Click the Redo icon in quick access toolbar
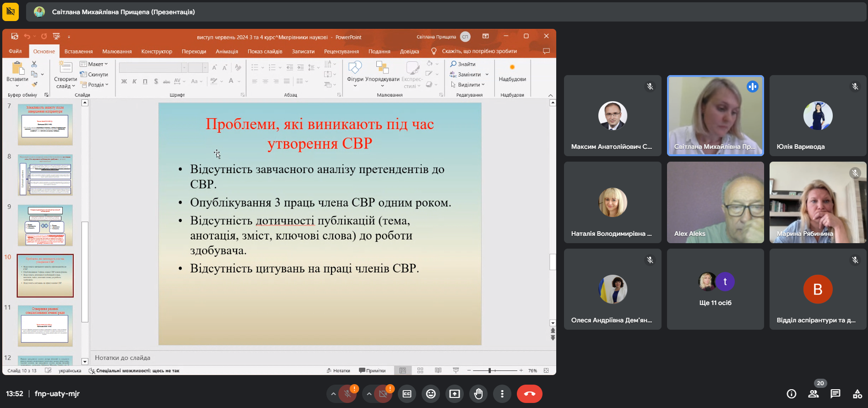Viewport: 868px width, 408px height. [44, 37]
